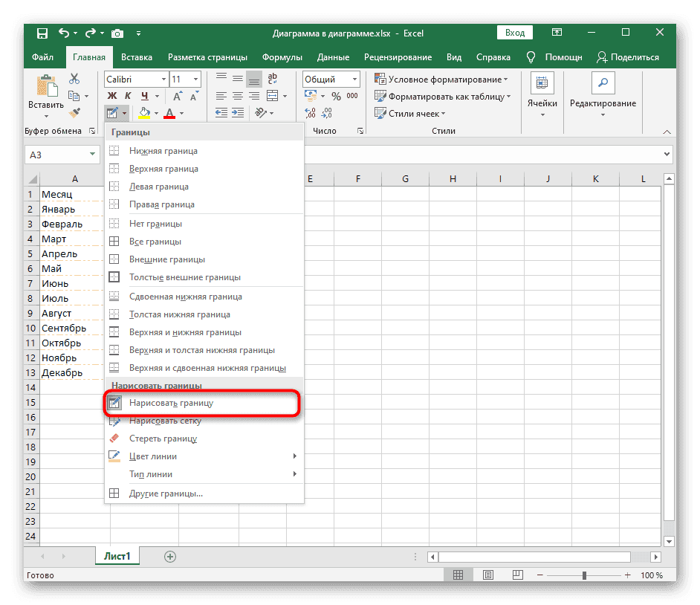Image resolution: width=700 pixels, height=605 pixels.
Task: Select the Format Painter brush icon
Action: tap(74, 112)
